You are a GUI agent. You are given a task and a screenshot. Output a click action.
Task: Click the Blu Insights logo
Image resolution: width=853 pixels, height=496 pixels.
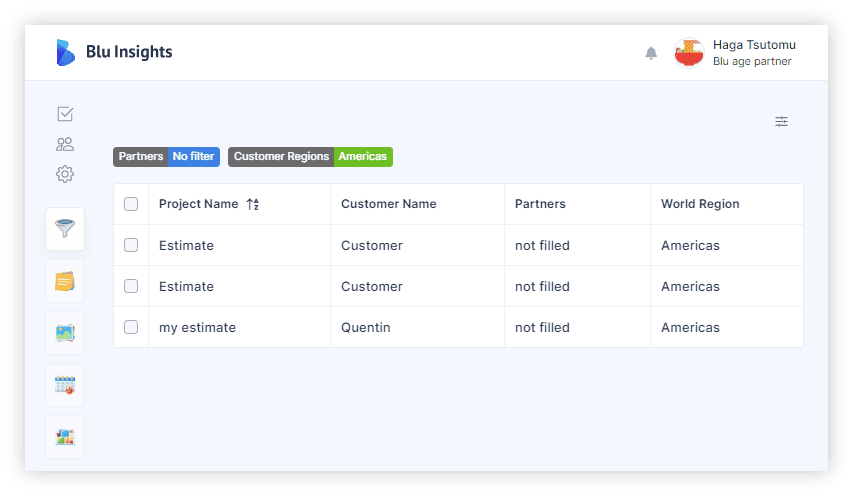114,52
